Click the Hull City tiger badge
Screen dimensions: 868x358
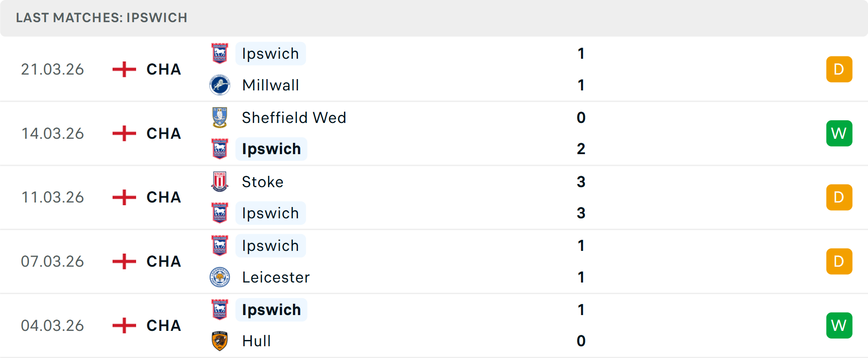click(x=220, y=341)
